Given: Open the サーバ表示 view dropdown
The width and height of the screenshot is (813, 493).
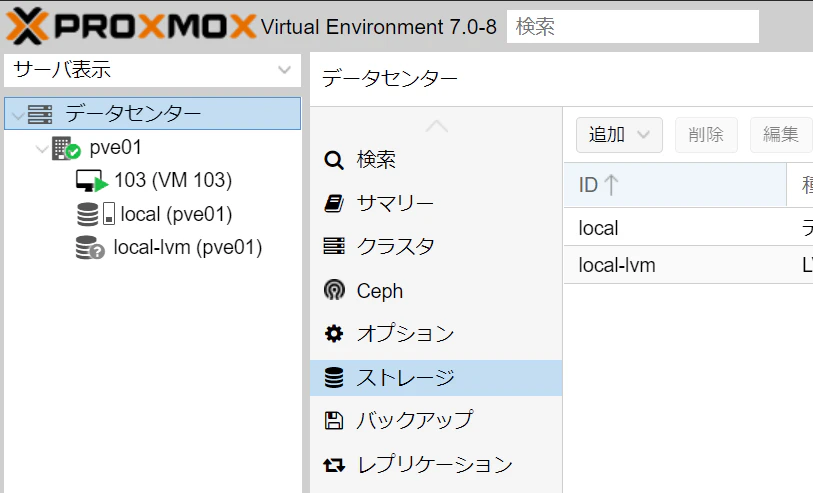Looking at the screenshot, I should coord(152,70).
